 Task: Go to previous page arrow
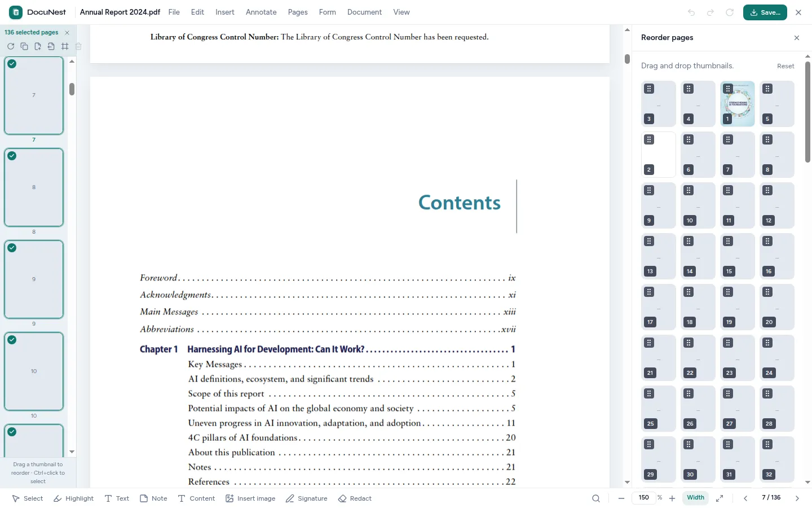[x=745, y=498]
